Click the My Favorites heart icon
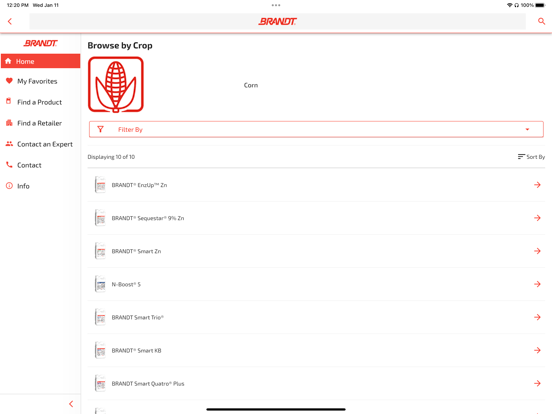Screen dimensions: 552x414 [x=9, y=81]
